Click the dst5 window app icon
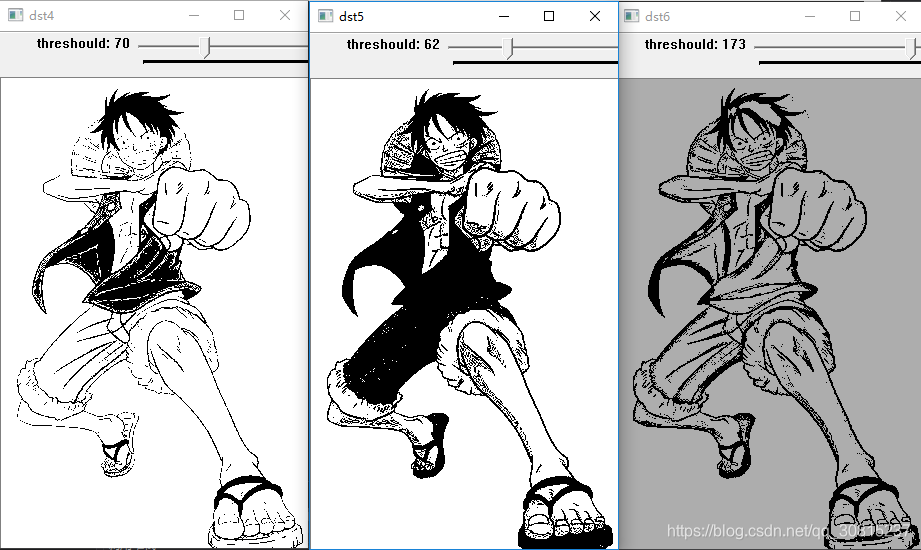This screenshot has width=921, height=550. 325,16
